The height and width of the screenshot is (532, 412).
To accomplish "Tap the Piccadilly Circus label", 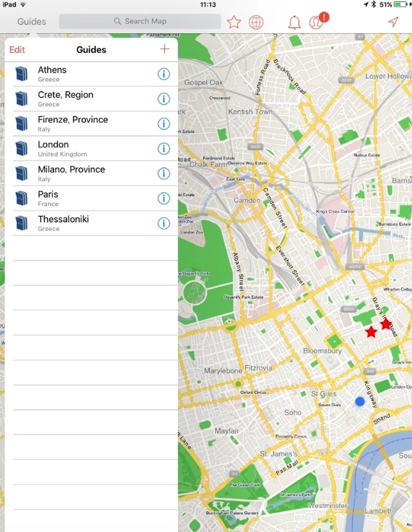I will (291, 436).
